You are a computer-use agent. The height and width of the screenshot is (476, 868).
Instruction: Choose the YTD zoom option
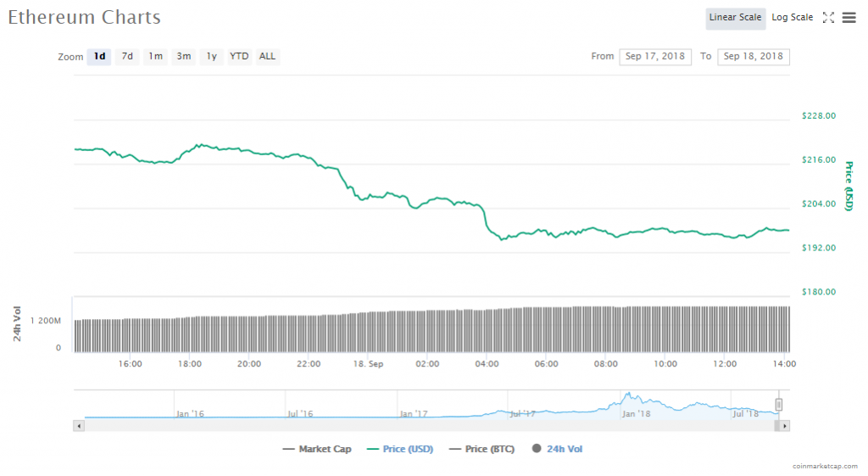pos(240,57)
